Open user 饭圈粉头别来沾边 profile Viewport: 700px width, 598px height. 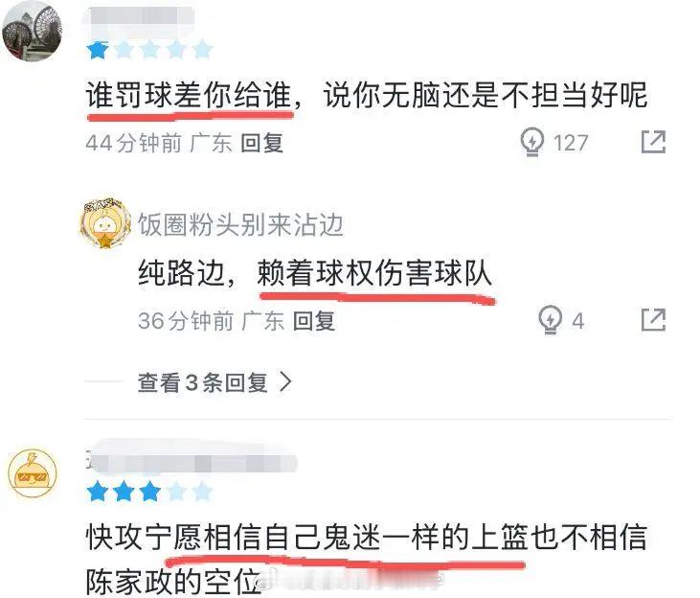coord(240,224)
